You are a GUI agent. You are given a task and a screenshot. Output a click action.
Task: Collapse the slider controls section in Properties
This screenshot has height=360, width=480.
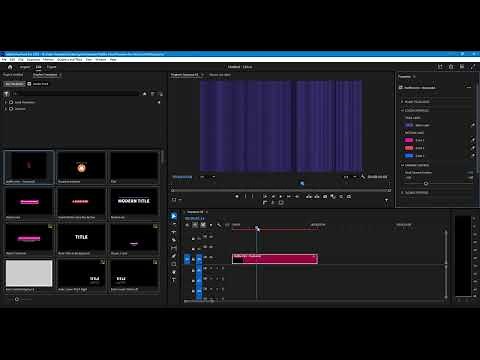[x=402, y=165]
